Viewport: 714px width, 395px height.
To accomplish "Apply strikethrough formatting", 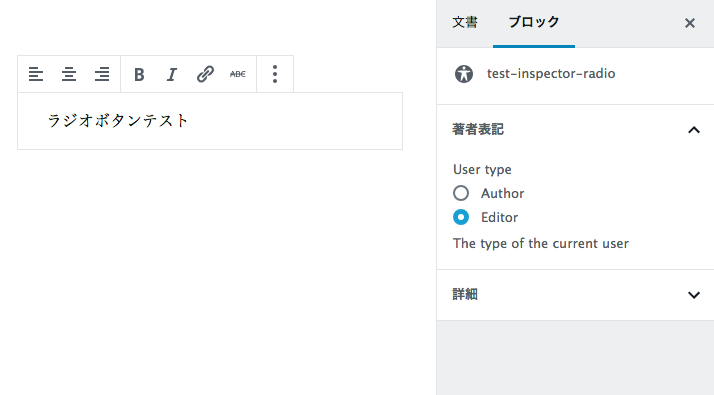I will (238, 74).
